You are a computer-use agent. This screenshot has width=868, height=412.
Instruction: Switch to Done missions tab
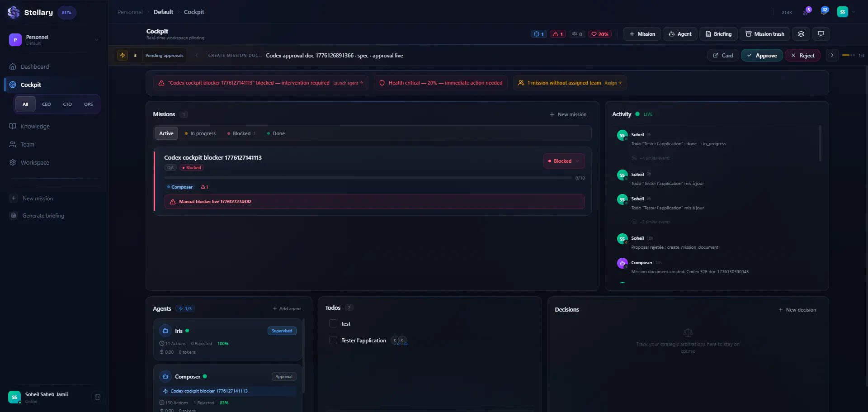pyautogui.click(x=276, y=133)
